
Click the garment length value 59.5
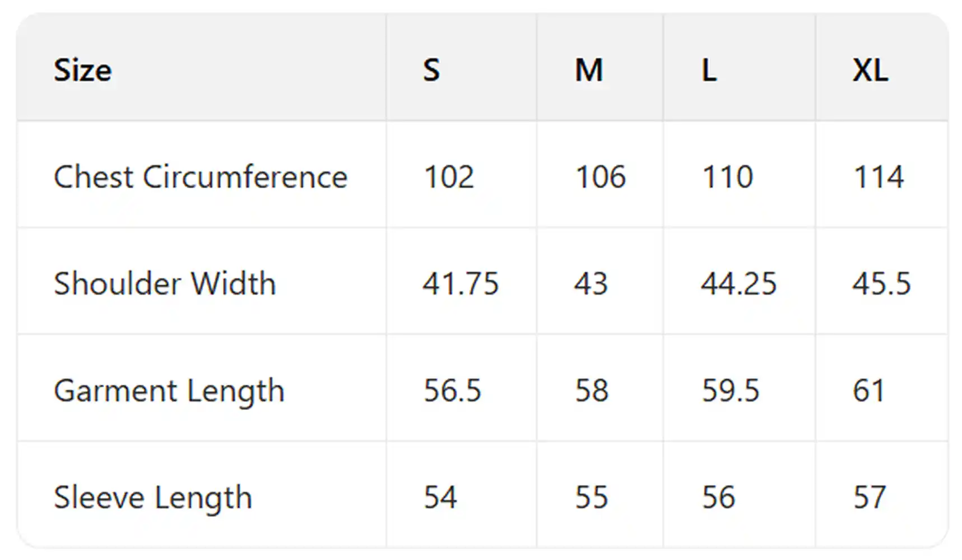coord(731,390)
